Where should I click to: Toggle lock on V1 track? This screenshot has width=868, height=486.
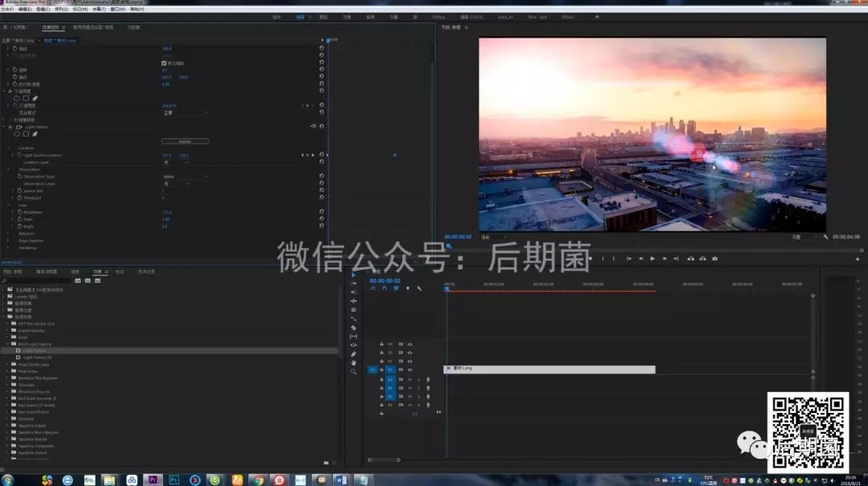click(382, 370)
